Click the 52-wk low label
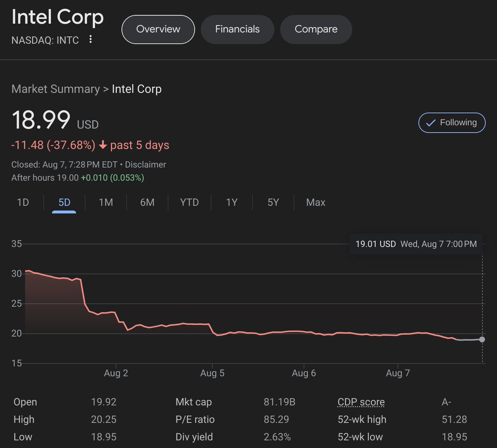497x448 pixels. pos(360,437)
